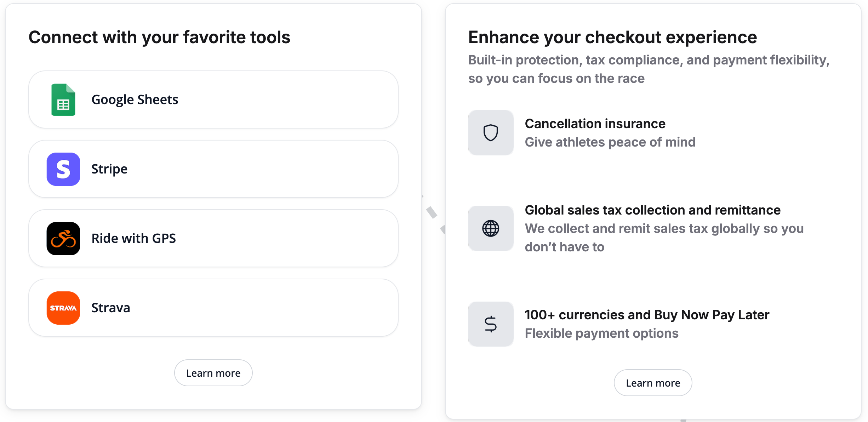Click Enhance your checkout experience title
Screen dimensions: 868x422
(x=612, y=38)
